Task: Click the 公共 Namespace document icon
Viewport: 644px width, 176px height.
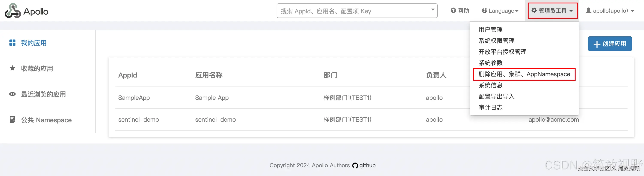Action: click(x=12, y=120)
